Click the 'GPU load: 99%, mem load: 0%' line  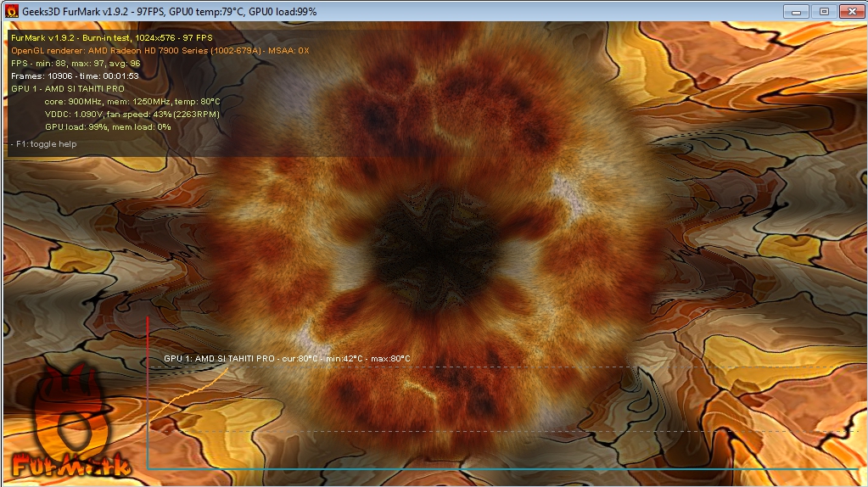pyautogui.click(x=108, y=126)
